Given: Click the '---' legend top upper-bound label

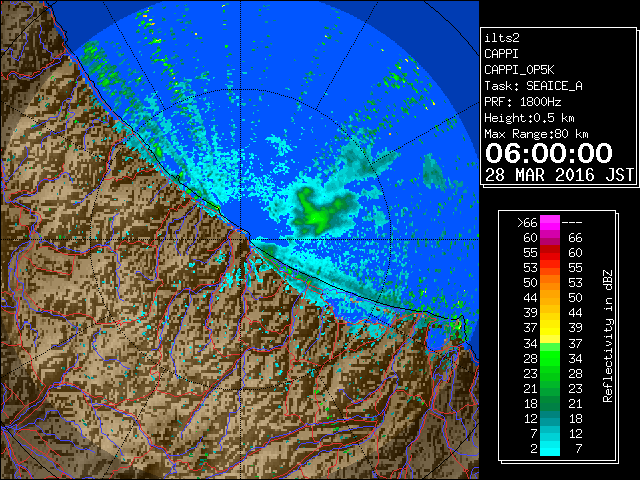Looking at the screenshot, I should tap(572, 223).
